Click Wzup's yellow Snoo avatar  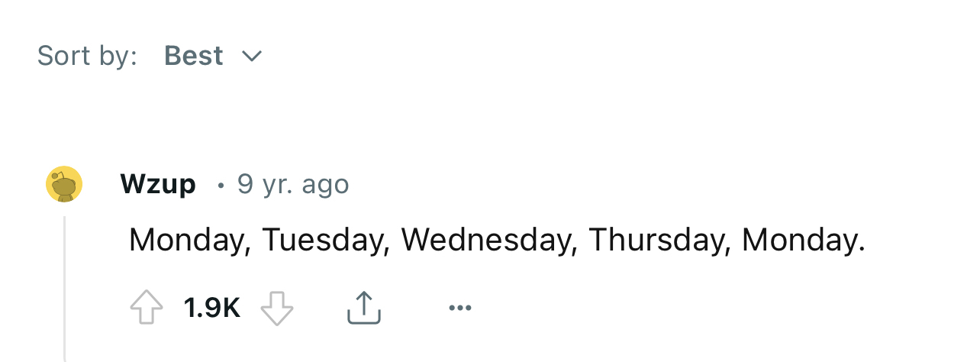[64, 185]
